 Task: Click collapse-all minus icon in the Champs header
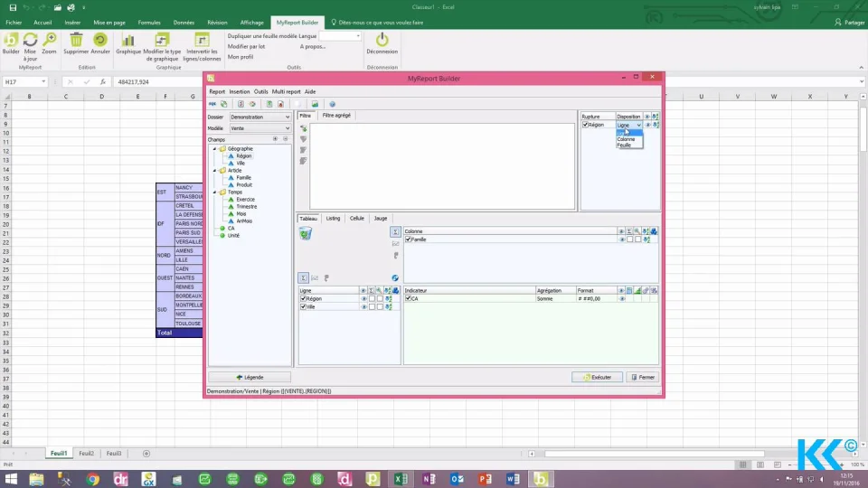coord(286,139)
